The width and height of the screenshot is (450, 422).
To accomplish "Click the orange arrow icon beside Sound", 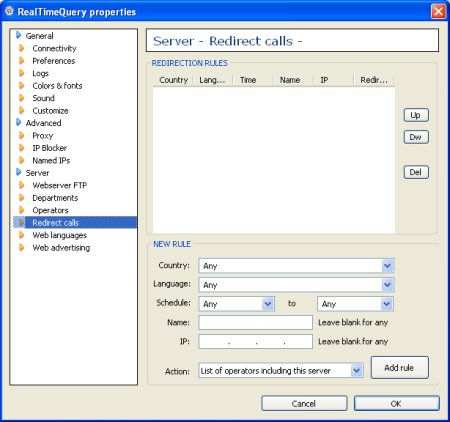I will tap(22, 98).
